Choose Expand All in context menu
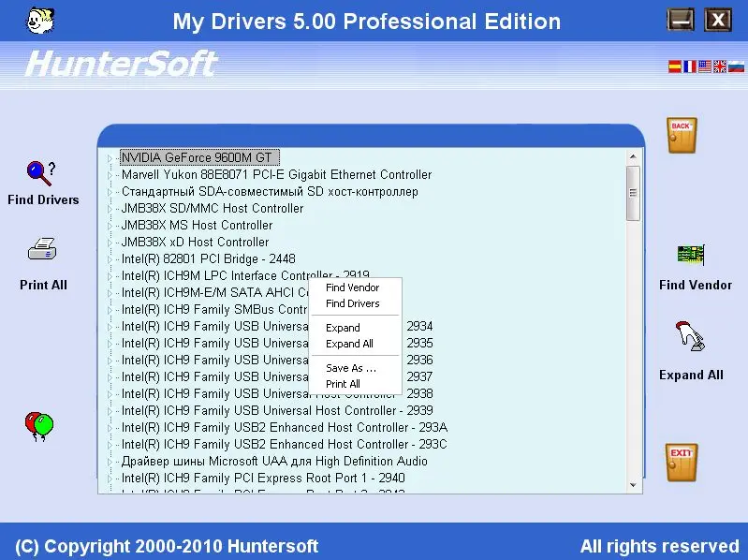This screenshot has height=560, width=748. click(x=349, y=344)
